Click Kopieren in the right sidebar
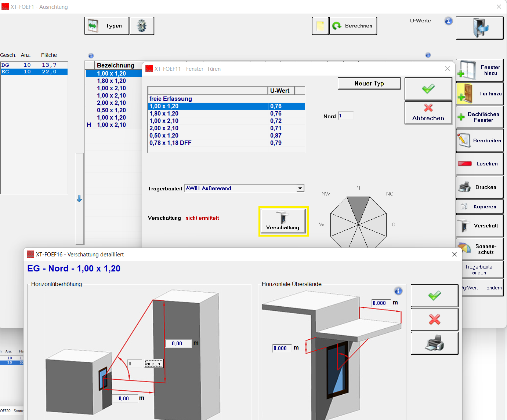The height and width of the screenshot is (420, 507). (x=479, y=207)
